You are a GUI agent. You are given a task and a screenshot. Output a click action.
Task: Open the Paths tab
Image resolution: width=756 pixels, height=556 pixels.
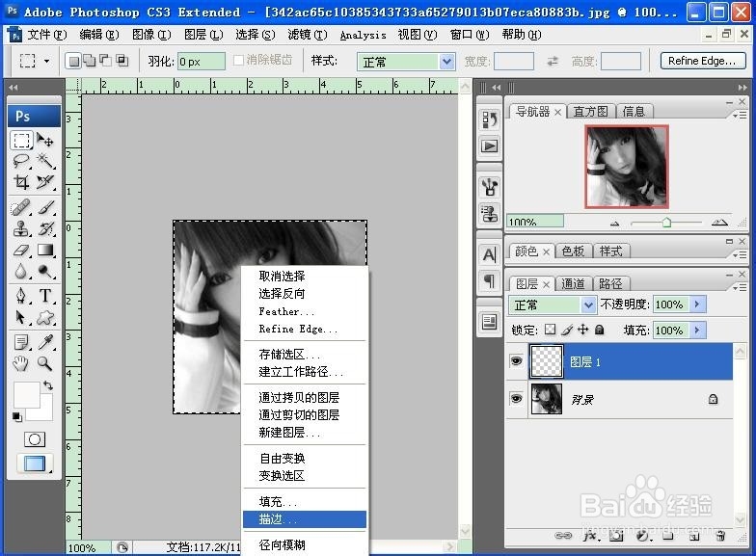(610, 283)
